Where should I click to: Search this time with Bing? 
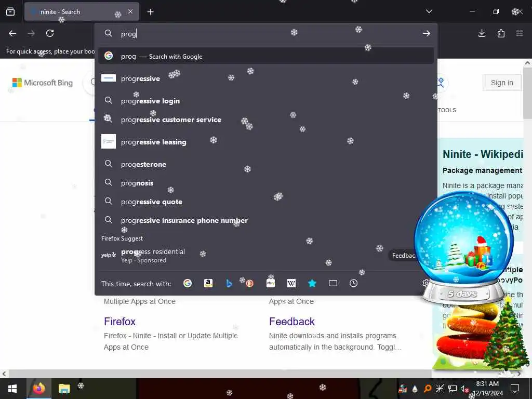[x=229, y=283]
